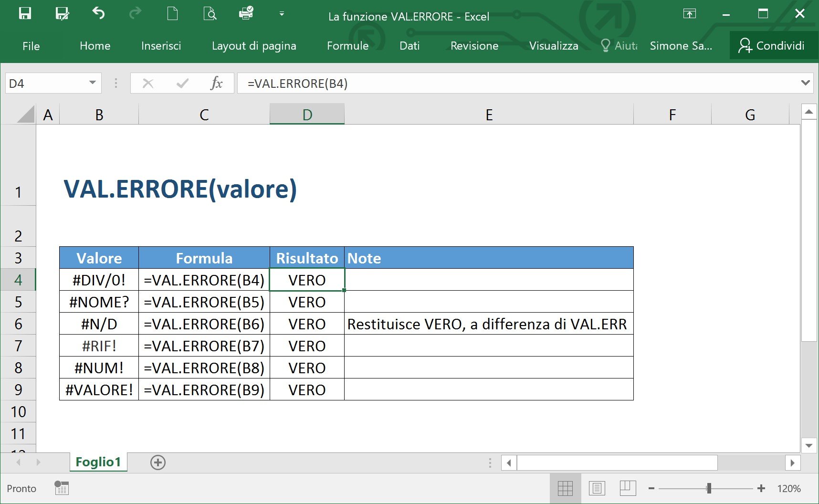Select cell showing =VAL.ERRORE(B7)
This screenshot has width=819, height=504.
[x=204, y=346]
